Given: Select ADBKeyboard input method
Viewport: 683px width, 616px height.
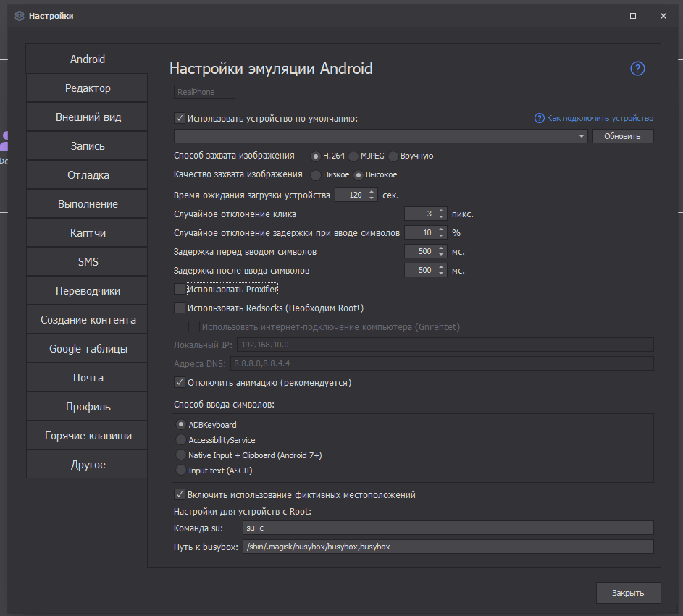Looking at the screenshot, I should click(181, 424).
